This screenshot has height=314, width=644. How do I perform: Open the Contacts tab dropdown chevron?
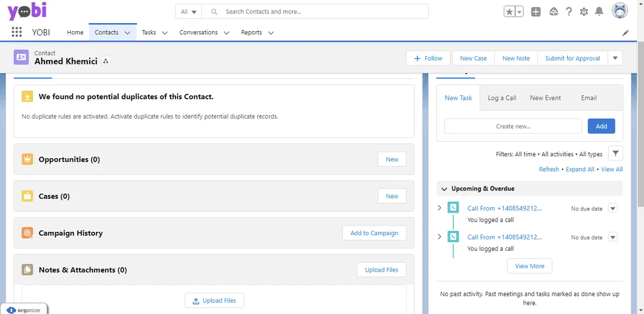click(127, 33)
